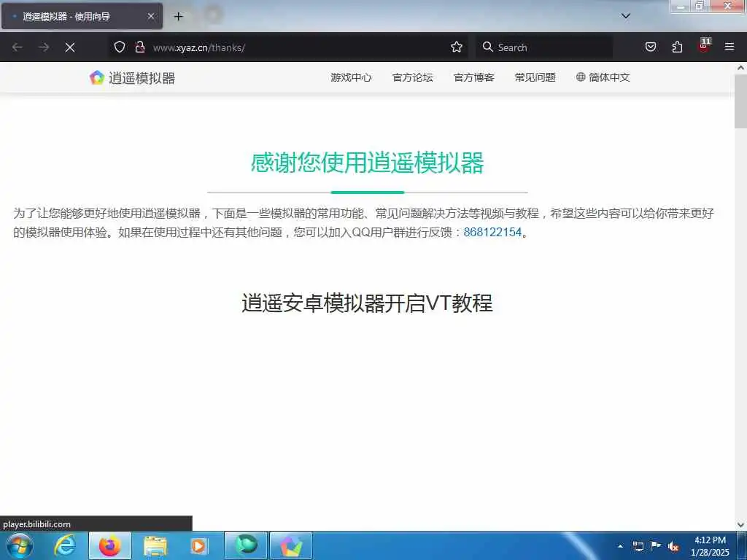The image size is (747, 560).
Task: Click the uBlock extension badge icon
Action: (704, 45)
